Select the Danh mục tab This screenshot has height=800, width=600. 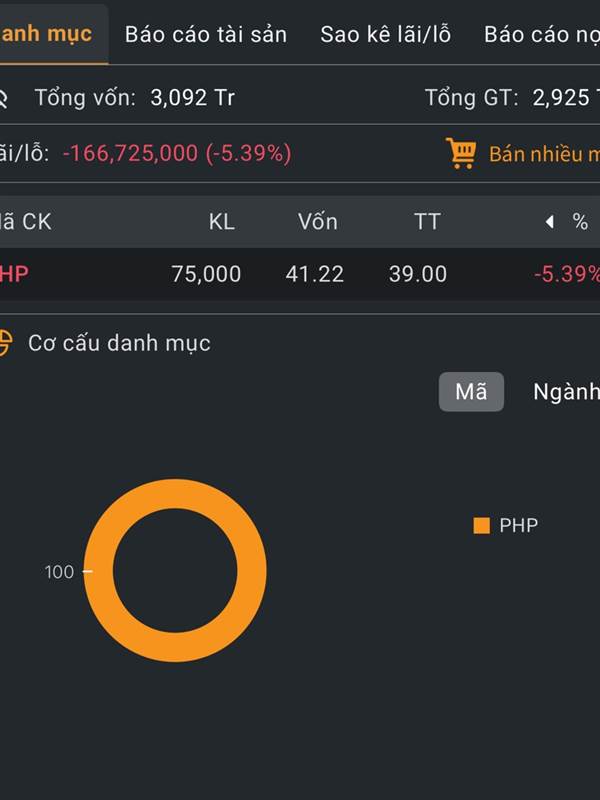point(46,34)
